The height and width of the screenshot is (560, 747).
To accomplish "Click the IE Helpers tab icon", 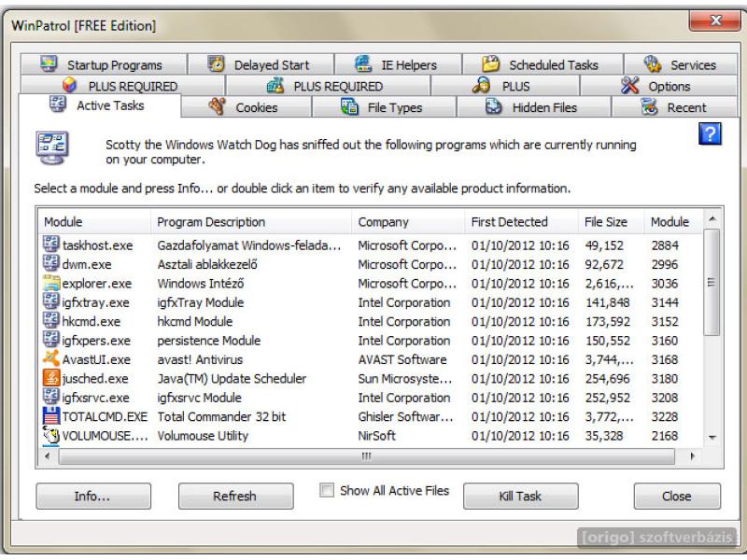I will coord(363,63).
